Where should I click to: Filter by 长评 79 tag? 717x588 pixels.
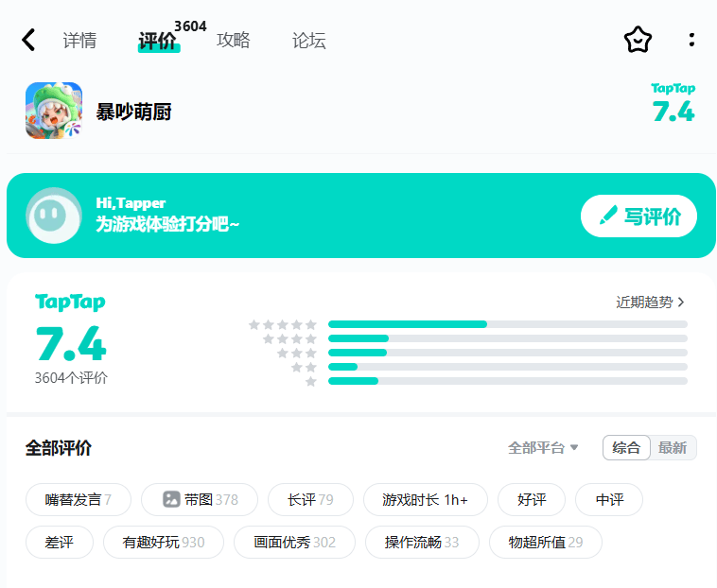(310, 499)
